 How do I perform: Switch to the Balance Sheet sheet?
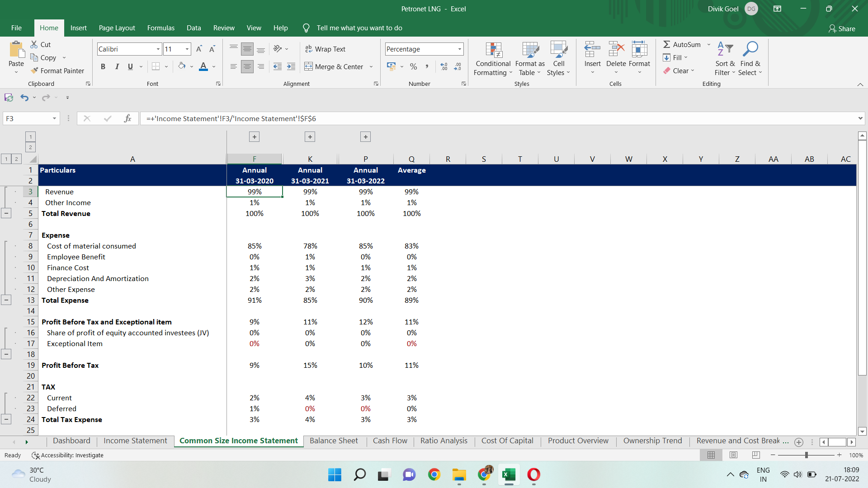pyautogui.click(x=334, y=441)
